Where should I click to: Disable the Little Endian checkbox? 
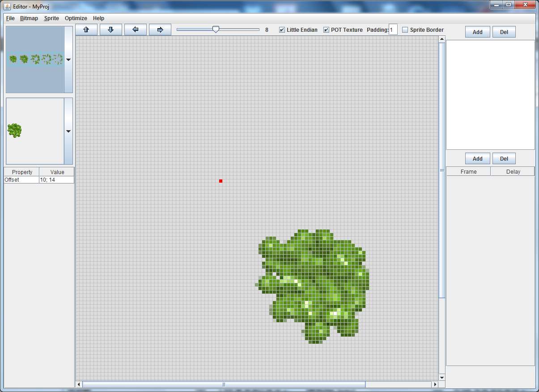(282, 30)
